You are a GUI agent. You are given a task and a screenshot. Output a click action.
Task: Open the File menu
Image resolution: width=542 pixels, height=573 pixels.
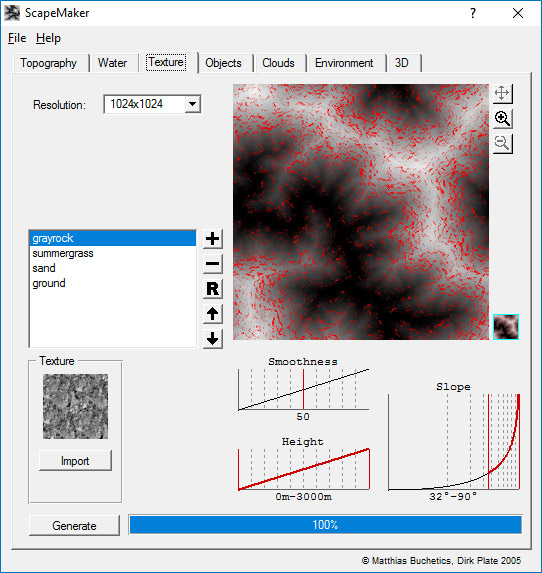coord(17,38)
